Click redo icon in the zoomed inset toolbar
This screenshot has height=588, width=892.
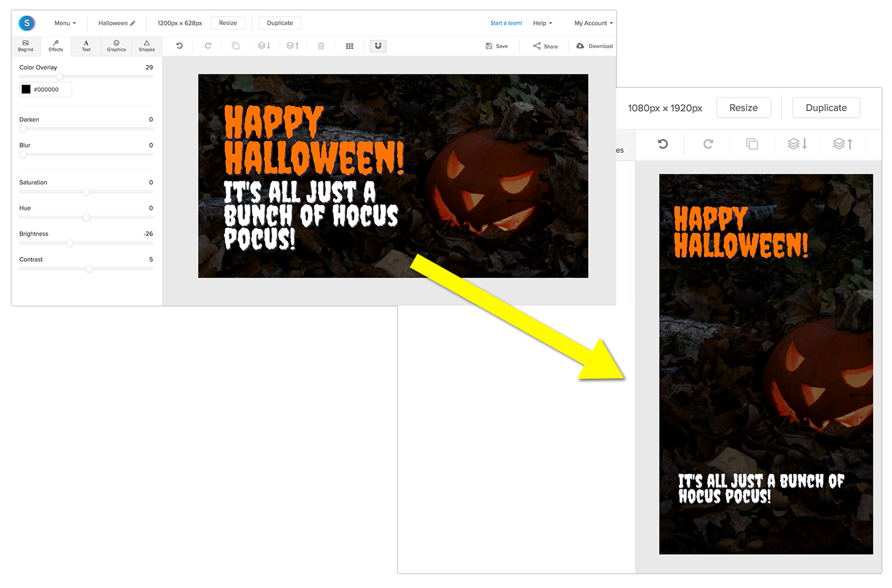pyautogui.click(x=708, y=144)
